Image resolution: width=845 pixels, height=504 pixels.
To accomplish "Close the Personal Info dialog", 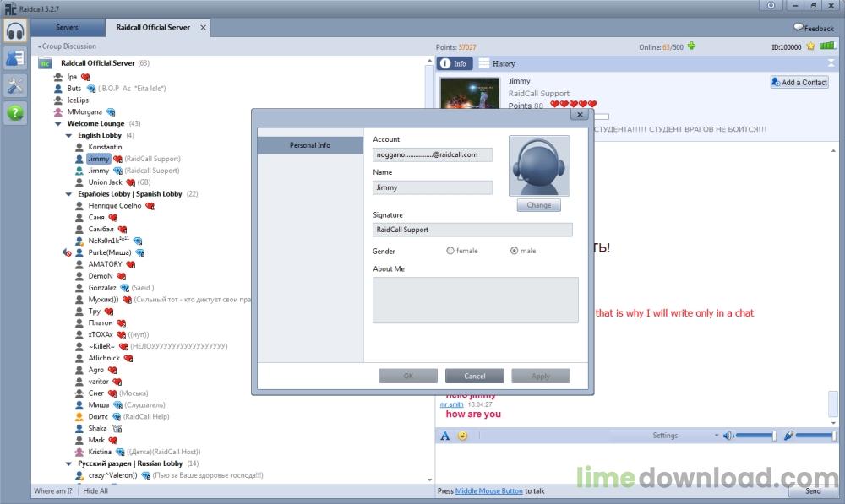I will 580,114.
